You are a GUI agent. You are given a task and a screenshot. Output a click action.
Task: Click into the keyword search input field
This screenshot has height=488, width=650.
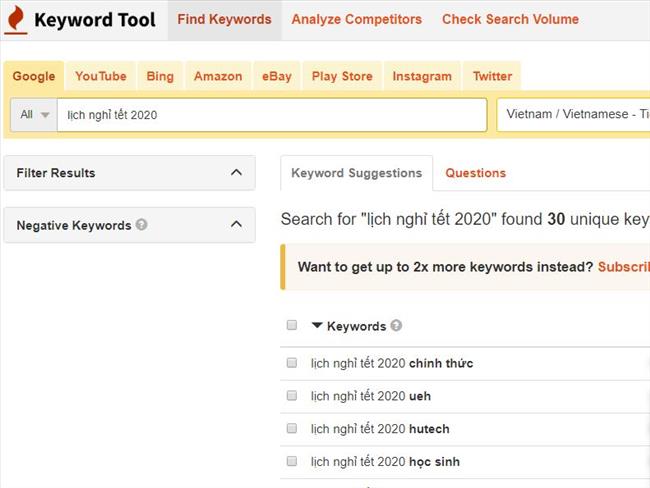272,115
